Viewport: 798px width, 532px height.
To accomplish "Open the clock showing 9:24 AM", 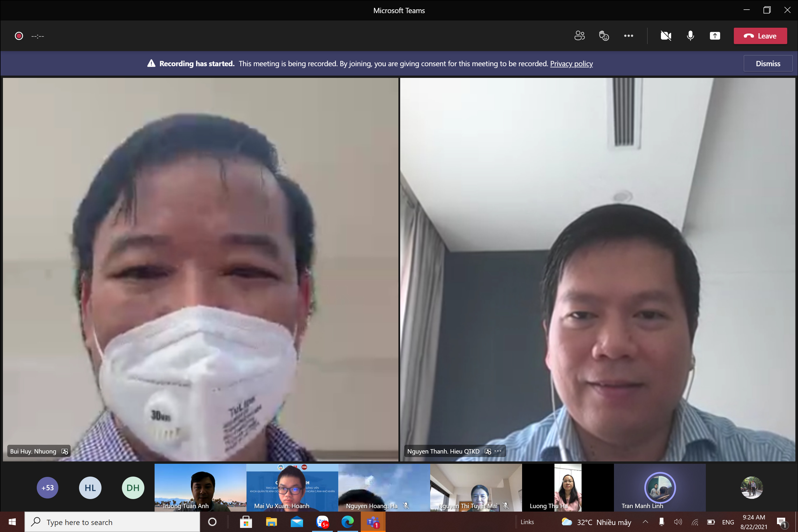I will pyautogui.click(x=754, y=522).
